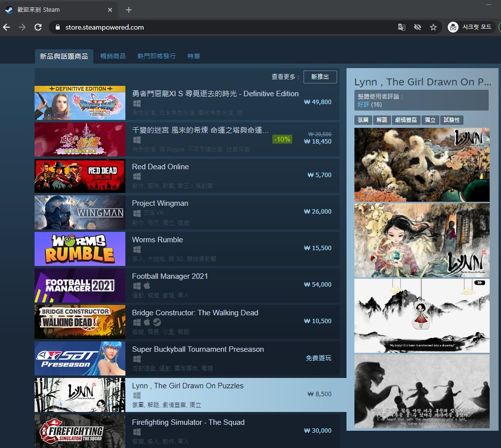Screen dimensions: 501x448
Task: Open Lynn screenshot with dark silhouettes
Action: [x=422, y=391]
